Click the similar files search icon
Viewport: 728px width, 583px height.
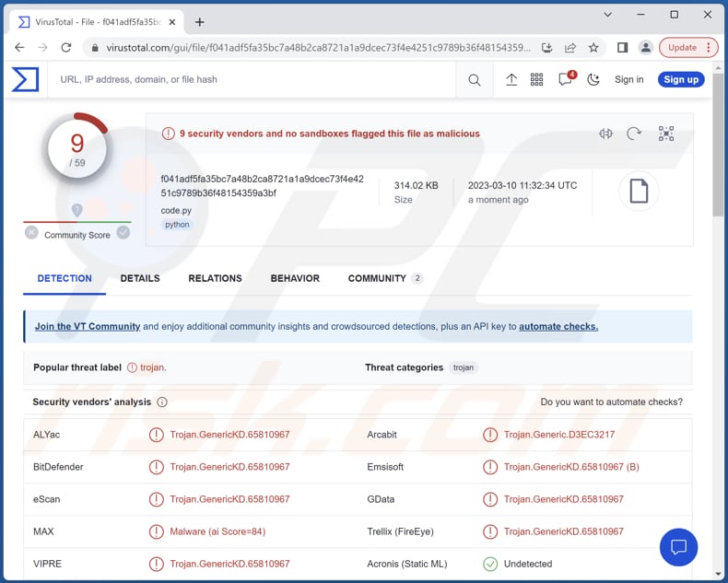pos(605,134)
